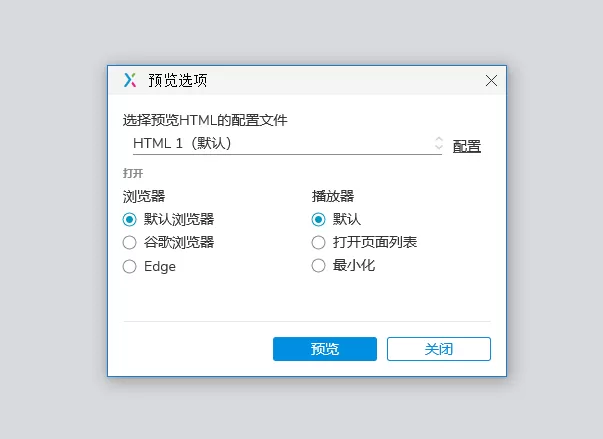Open the 配置 link

pyautogui.click(x=466, y=146)
